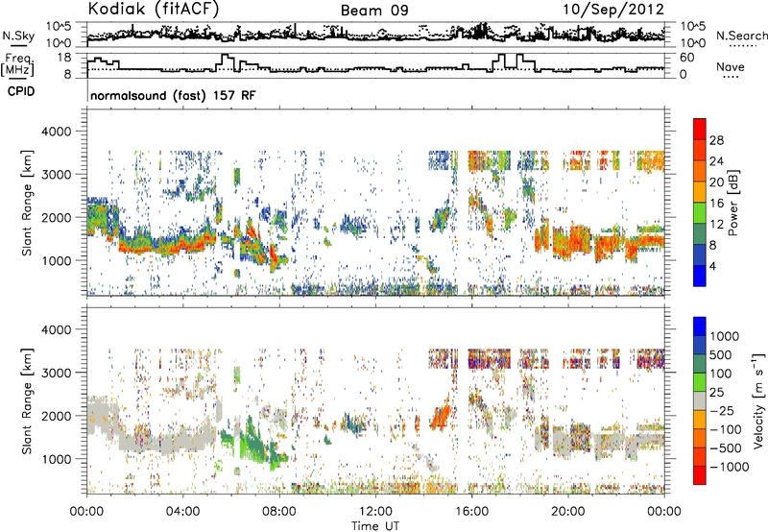Screen dimensions: 768x532
Task: Pick the red -1000 velocity color
Action: (x=700, y=475)
